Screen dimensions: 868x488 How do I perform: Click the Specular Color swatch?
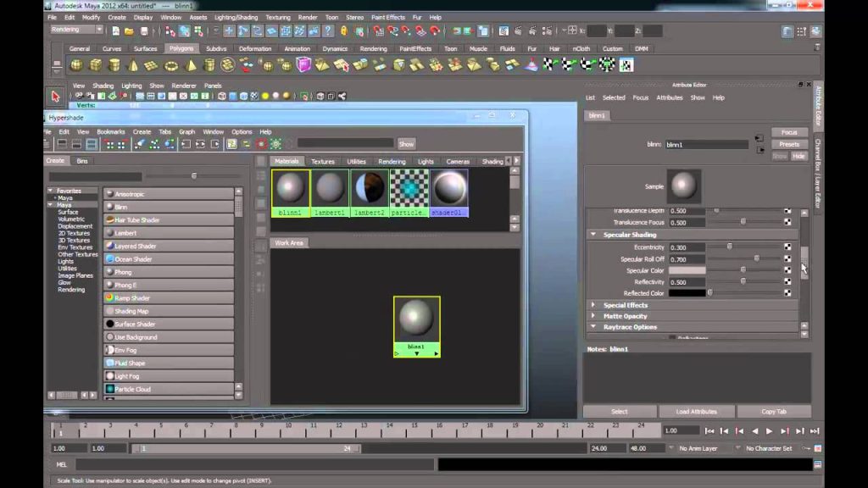click(687, 270)
